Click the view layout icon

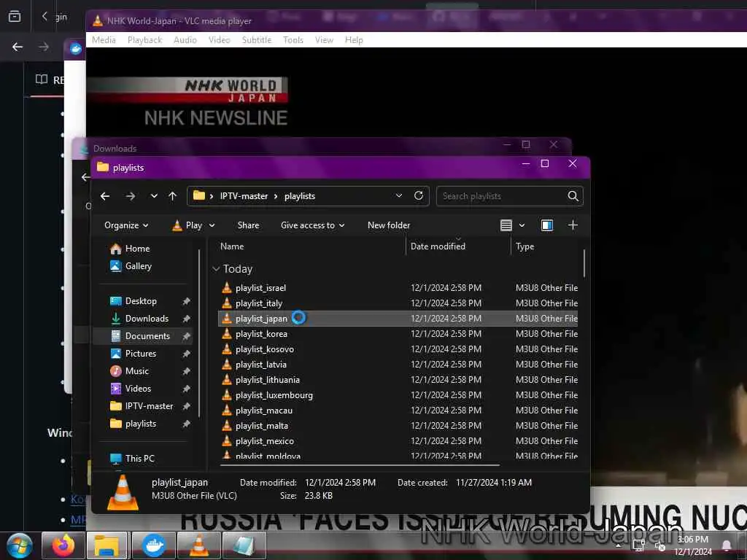pos(506,225)
